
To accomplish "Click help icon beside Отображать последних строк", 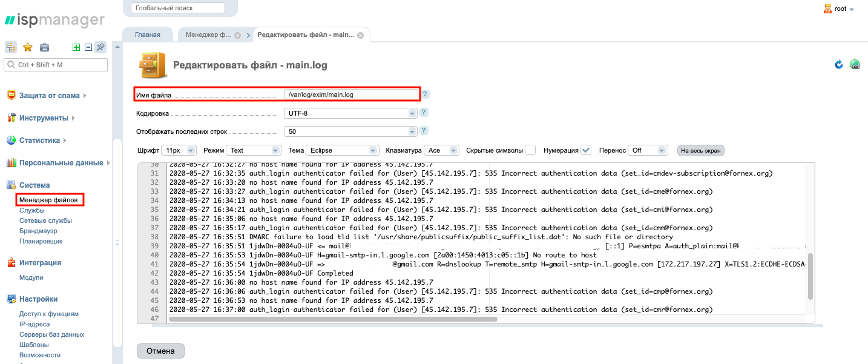I will tap(424, 131).
